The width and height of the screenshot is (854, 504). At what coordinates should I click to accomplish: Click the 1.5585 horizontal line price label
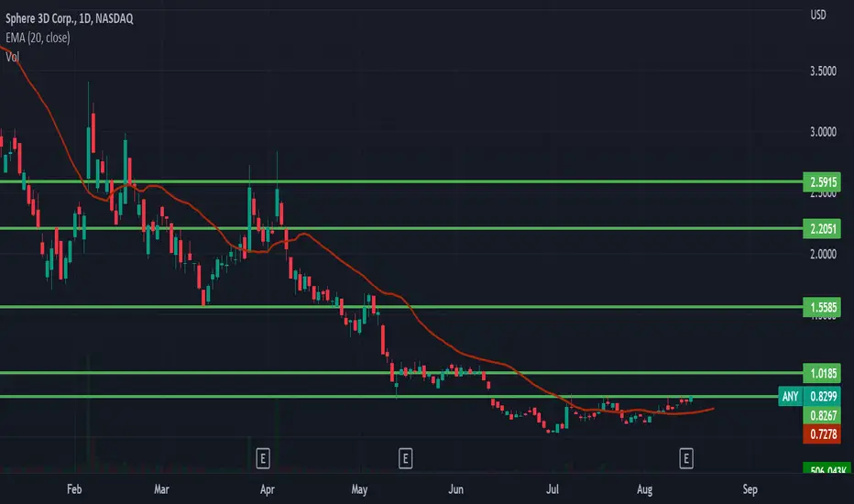tap(822, 307)
